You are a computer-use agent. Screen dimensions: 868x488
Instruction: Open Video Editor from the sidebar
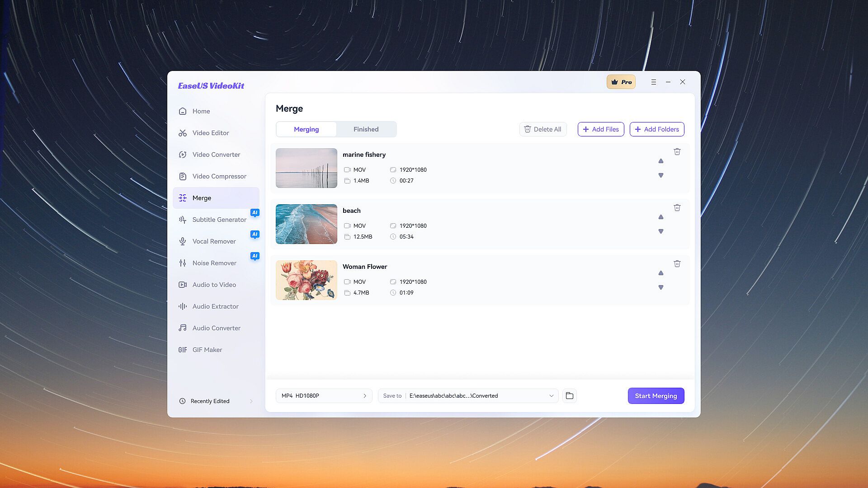point(210,133)
